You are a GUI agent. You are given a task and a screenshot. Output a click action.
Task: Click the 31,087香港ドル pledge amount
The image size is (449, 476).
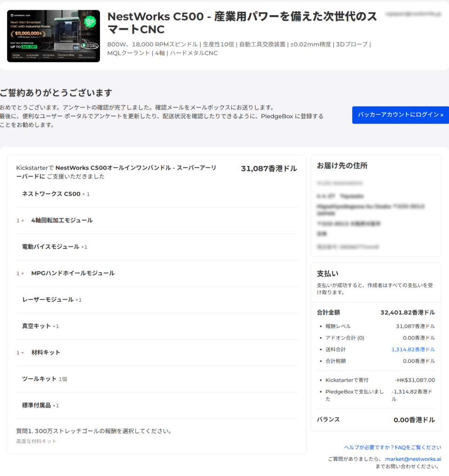point(268,169)
